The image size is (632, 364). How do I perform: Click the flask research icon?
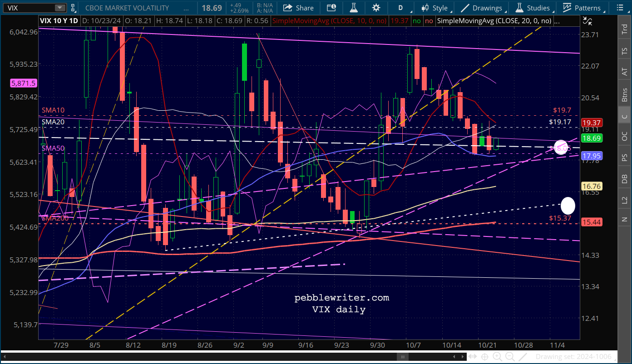(x=353, y=8)
